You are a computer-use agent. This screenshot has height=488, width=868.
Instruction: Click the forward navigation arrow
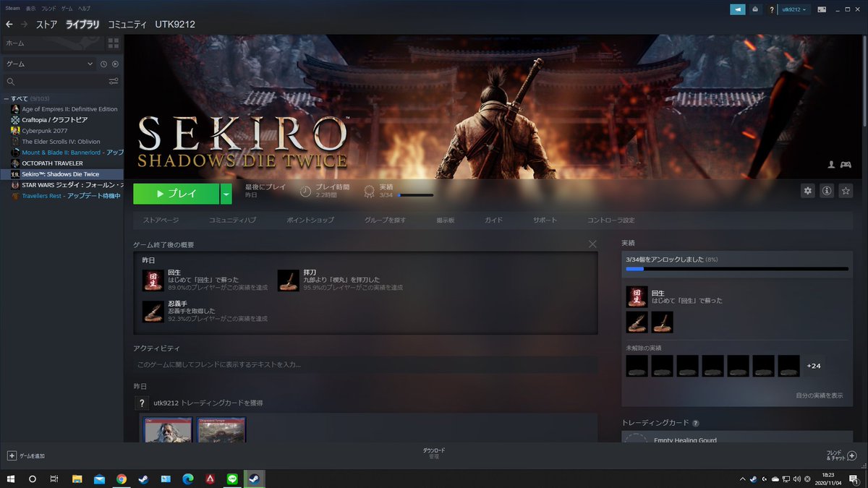[x=25, y=25]
